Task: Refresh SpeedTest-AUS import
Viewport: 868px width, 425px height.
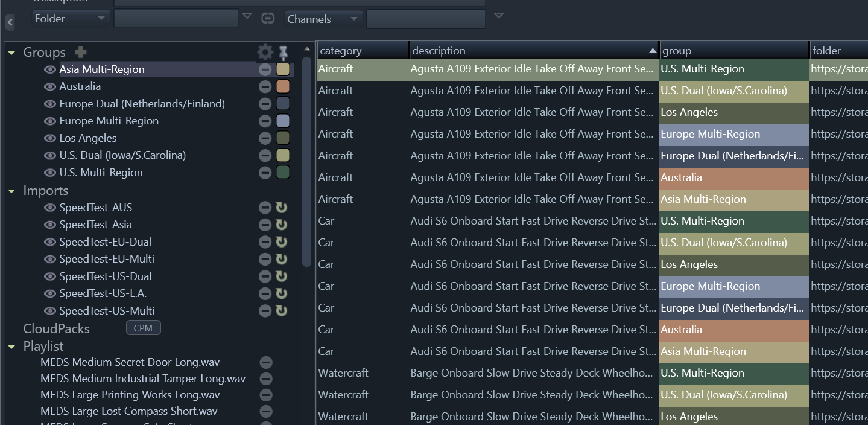Action: click(x=281, y=208)
